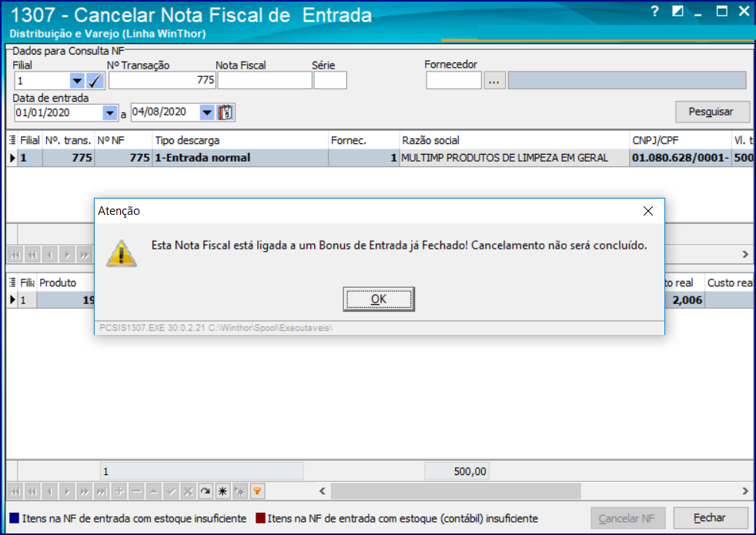The height and width of the screenshot is (535, 756).
Task: Click the bottom navigator insert (plus) icon
Action: [119, 492]
